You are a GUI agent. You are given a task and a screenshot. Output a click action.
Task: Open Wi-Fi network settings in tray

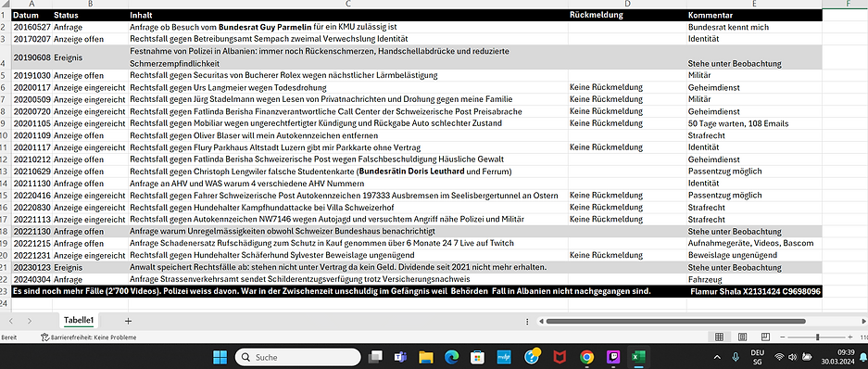779,357
